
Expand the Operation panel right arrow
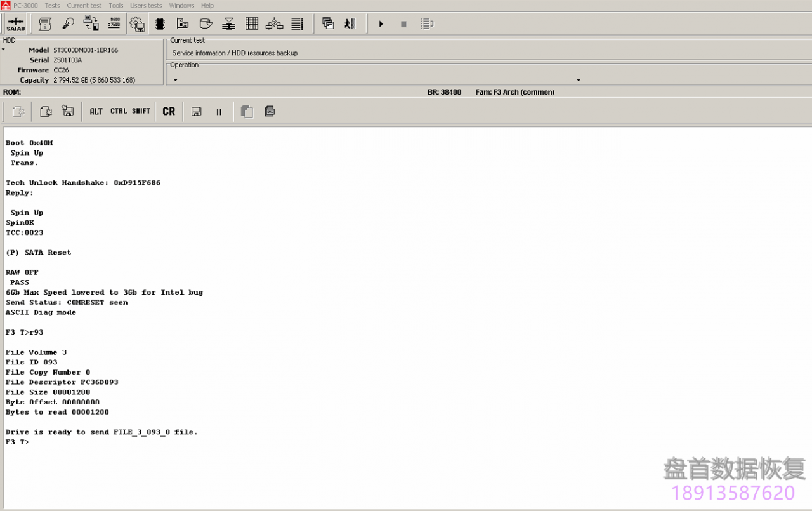(x=578, y=80)
